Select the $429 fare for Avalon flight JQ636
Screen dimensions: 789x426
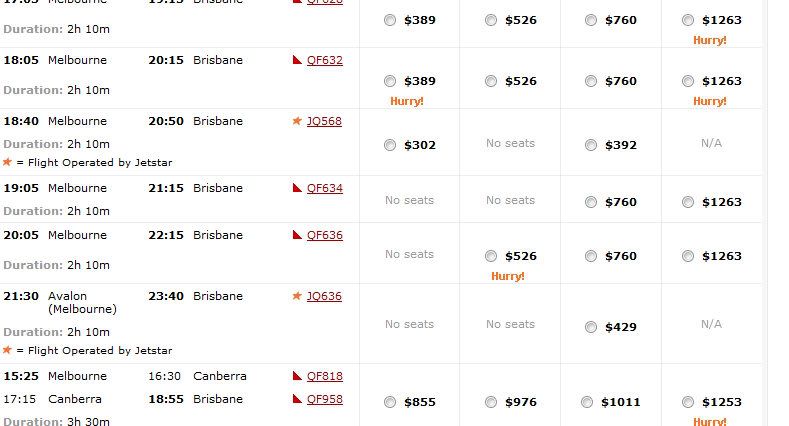click(591, 327)
